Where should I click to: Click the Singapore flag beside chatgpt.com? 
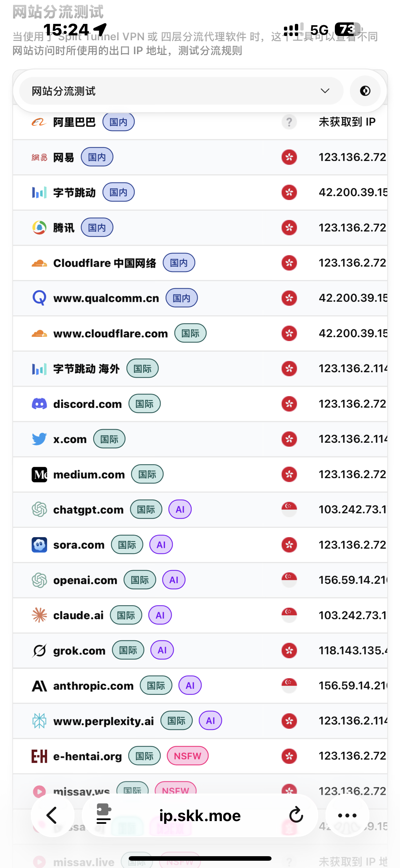tap(289, 509)
